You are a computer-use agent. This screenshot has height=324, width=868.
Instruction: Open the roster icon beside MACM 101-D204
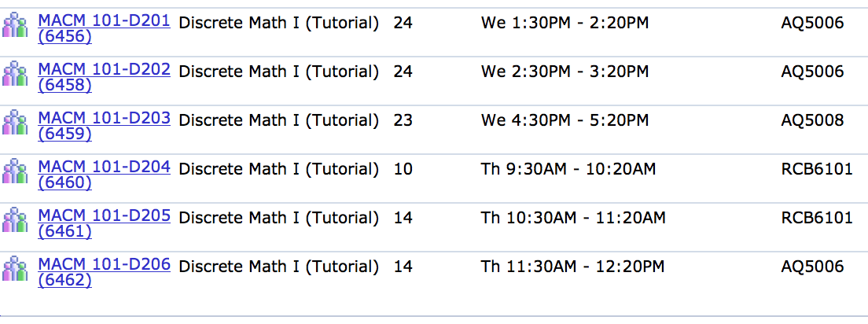(x=14, y=171)
